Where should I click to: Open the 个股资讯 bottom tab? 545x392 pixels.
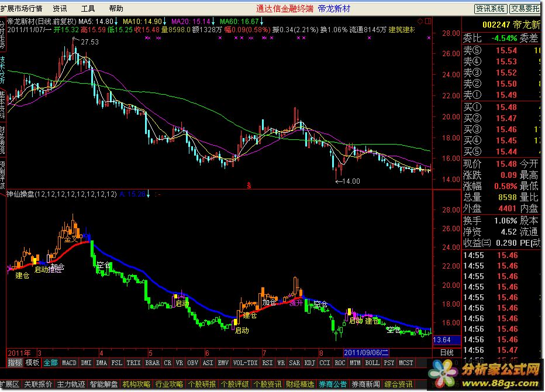[x=268, y=384]
